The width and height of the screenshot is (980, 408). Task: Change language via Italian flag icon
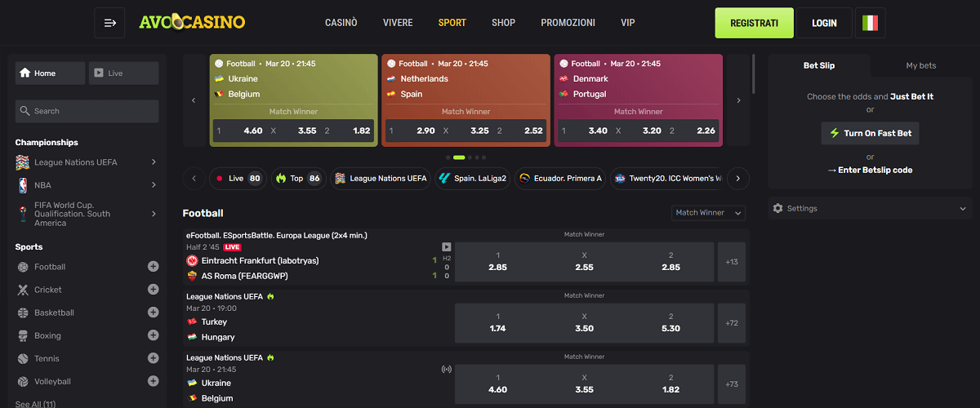point(870,23)
